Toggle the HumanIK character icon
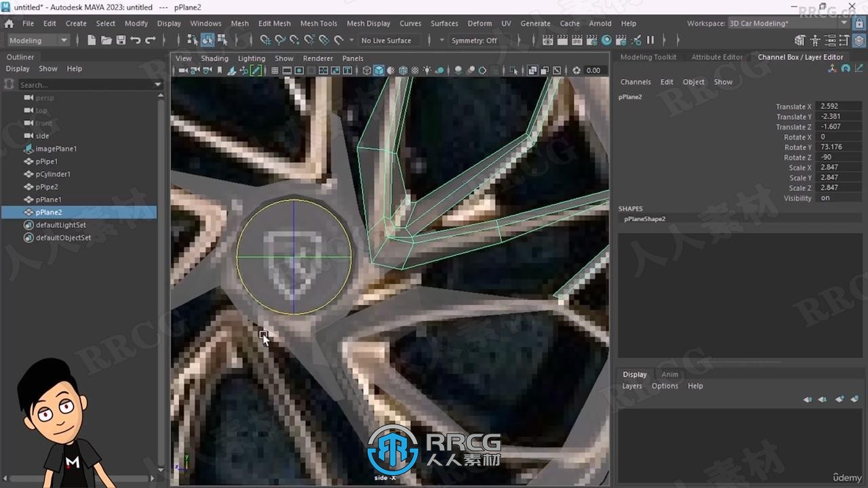The height and width of the screenshot is (488, 868). pos(815,40)
